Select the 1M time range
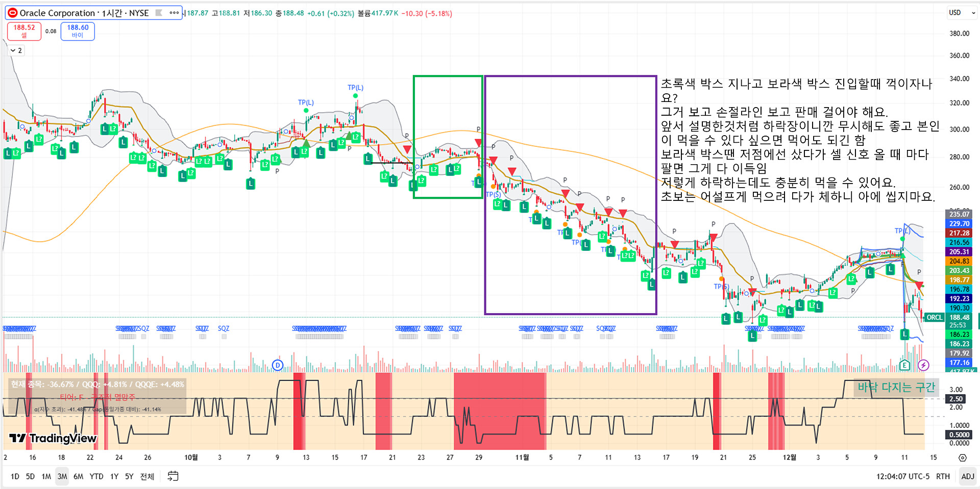980x489 pixels. click(46, 476)
